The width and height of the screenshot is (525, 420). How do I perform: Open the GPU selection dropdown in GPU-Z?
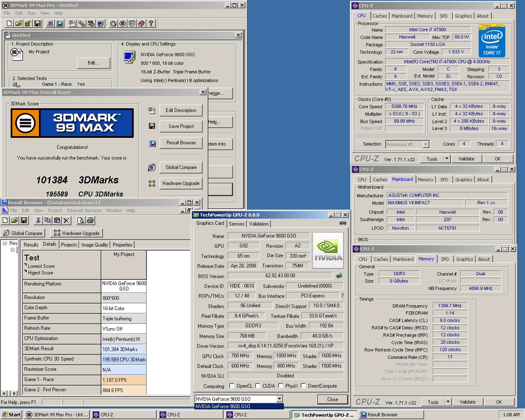click(x=279, y=399)
